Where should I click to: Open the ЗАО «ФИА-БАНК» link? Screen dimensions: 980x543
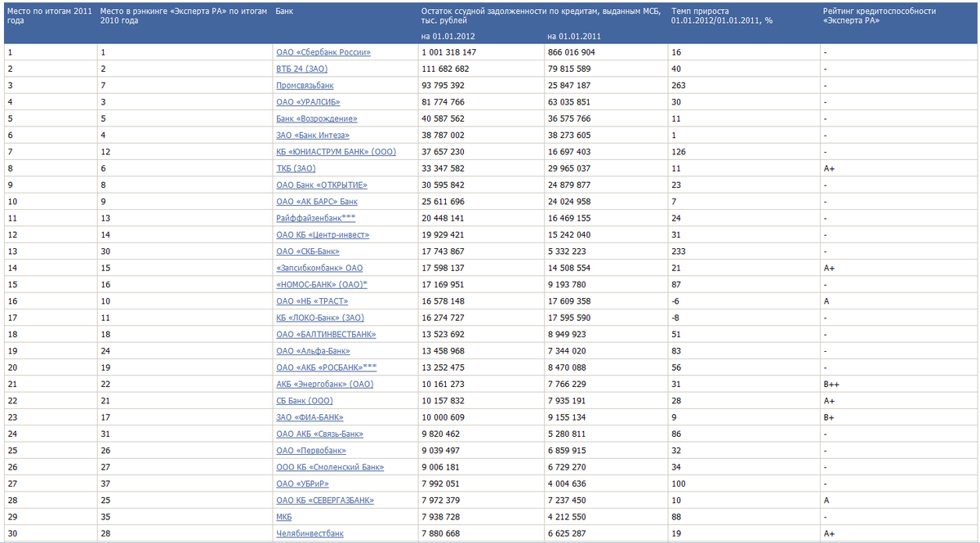tap(310, 417)
